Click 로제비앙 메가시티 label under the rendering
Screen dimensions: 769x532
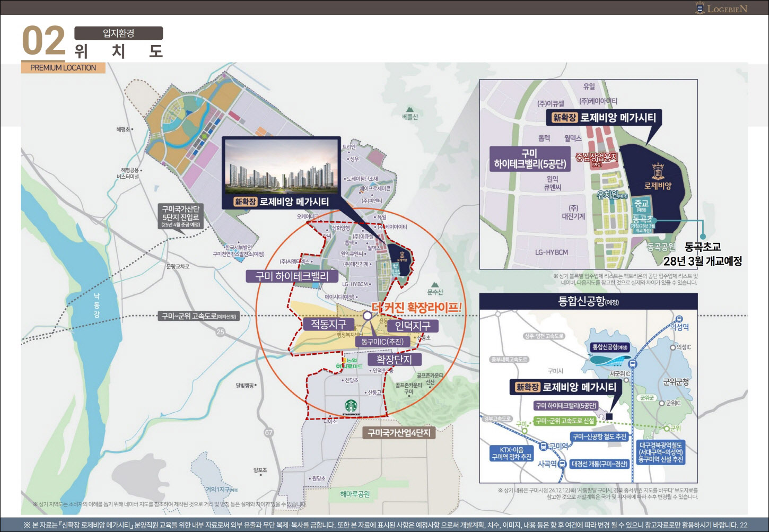click(281, 202)
